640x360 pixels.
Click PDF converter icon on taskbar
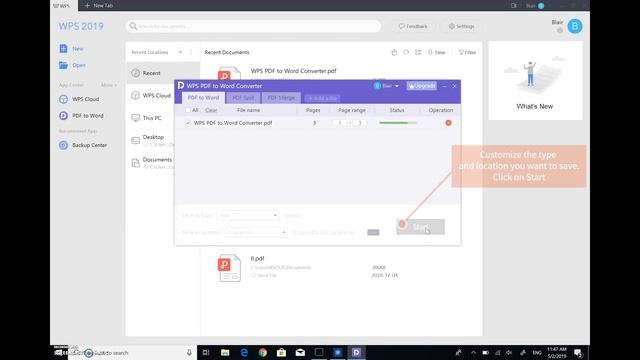[356, 353]
